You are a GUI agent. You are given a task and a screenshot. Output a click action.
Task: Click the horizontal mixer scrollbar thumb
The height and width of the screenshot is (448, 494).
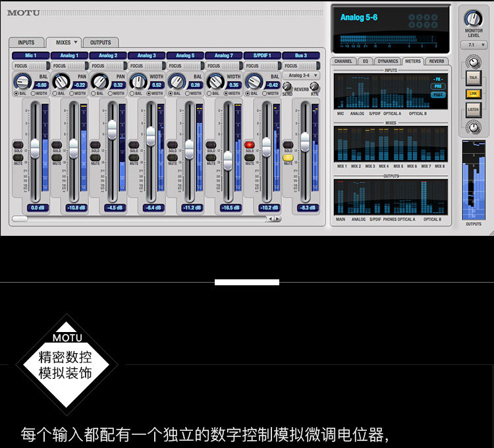point(20,219)
